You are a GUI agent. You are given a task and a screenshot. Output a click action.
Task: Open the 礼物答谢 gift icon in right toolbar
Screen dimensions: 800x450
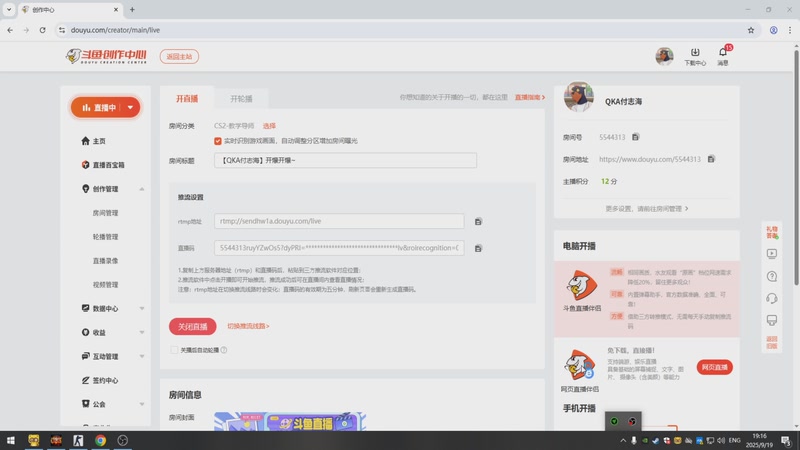coord(772,232)
